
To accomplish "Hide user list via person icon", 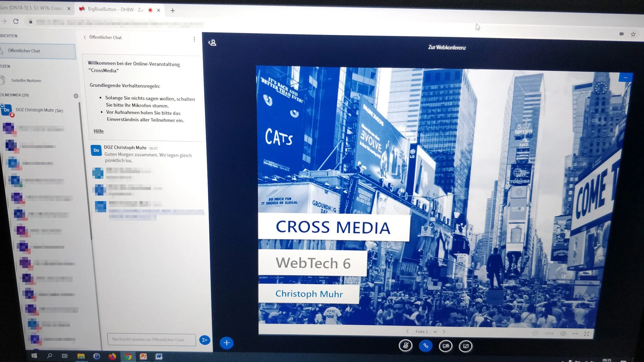I will click(x=212, y=43).
